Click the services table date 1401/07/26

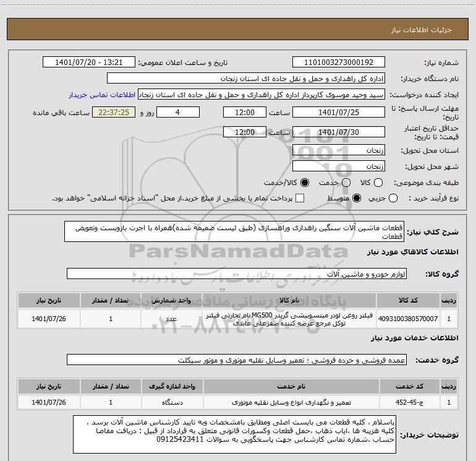coord(49,402)
